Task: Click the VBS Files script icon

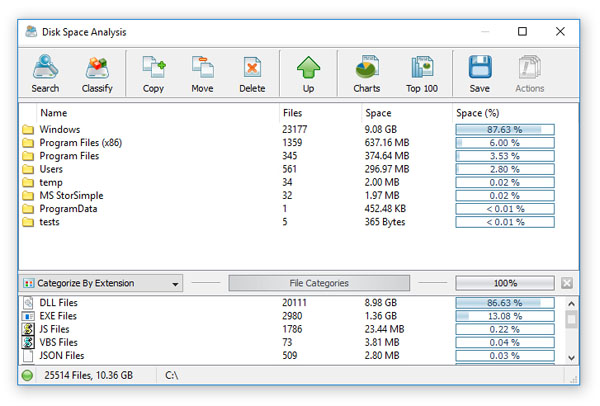Action: point(28,342)
